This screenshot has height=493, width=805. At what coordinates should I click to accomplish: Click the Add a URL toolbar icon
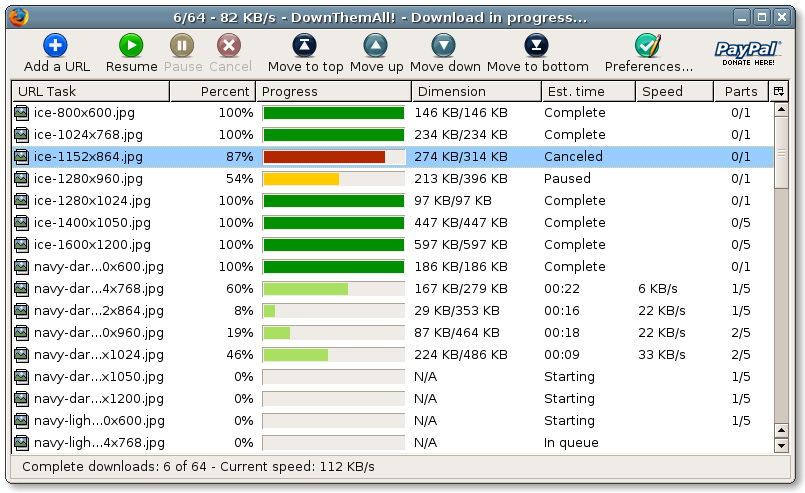point(56,45)
